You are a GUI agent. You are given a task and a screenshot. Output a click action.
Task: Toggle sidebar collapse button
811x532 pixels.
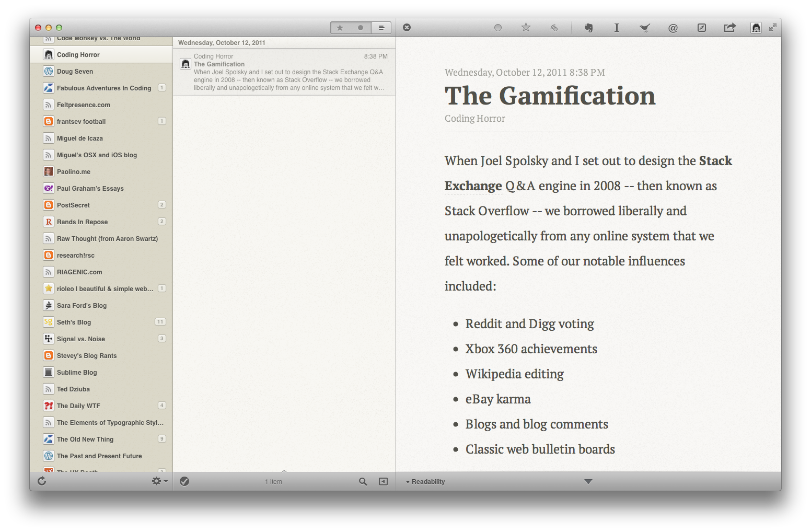pyautogui.click(x=383, y=481)
